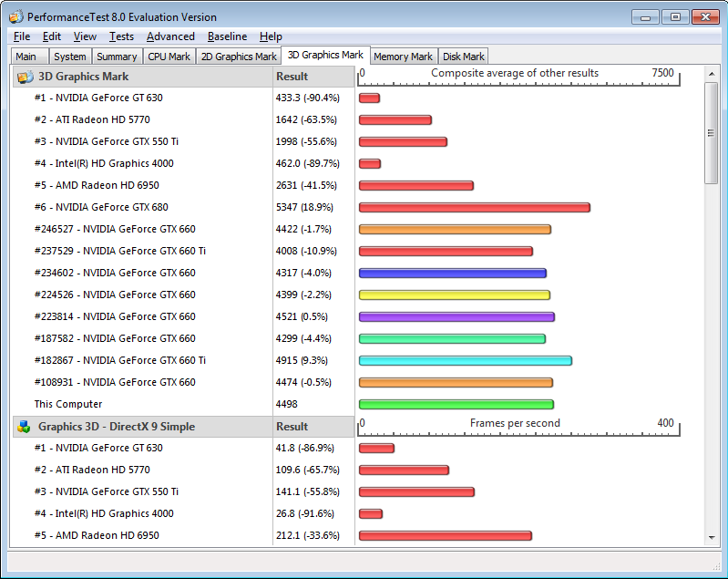This screenshot has width=728, height=579.
Task: Click the '212.1 (-33.6%)' DirectX 9 result
Action: click(x=307, y=535)
